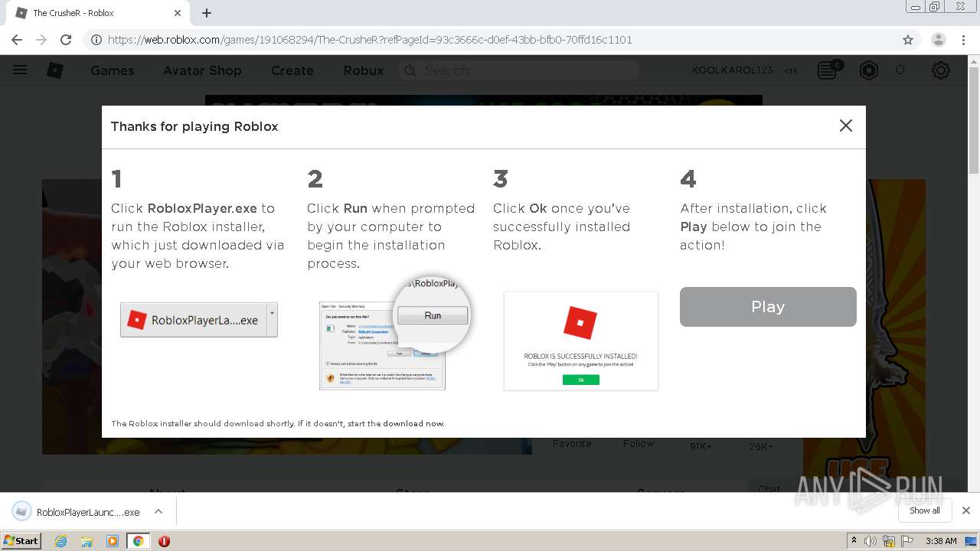
Task: Expand the download item options chevron
Action: pyautogui.click(x=158, y=511)
